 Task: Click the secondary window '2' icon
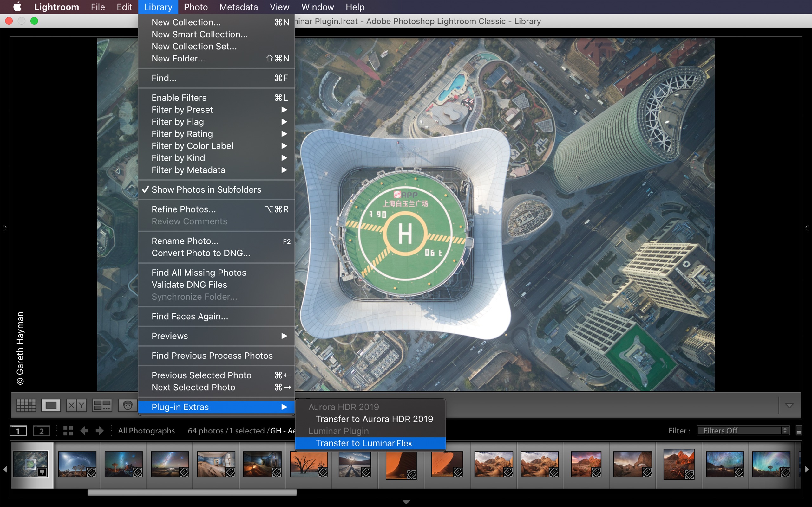[x=42, y=431]
